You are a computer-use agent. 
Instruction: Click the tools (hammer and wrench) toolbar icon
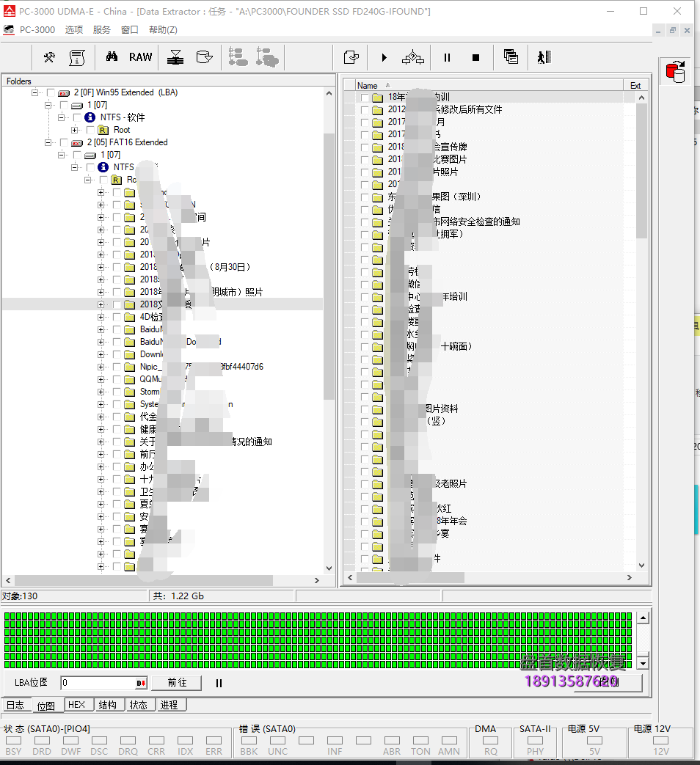(49, 57)
